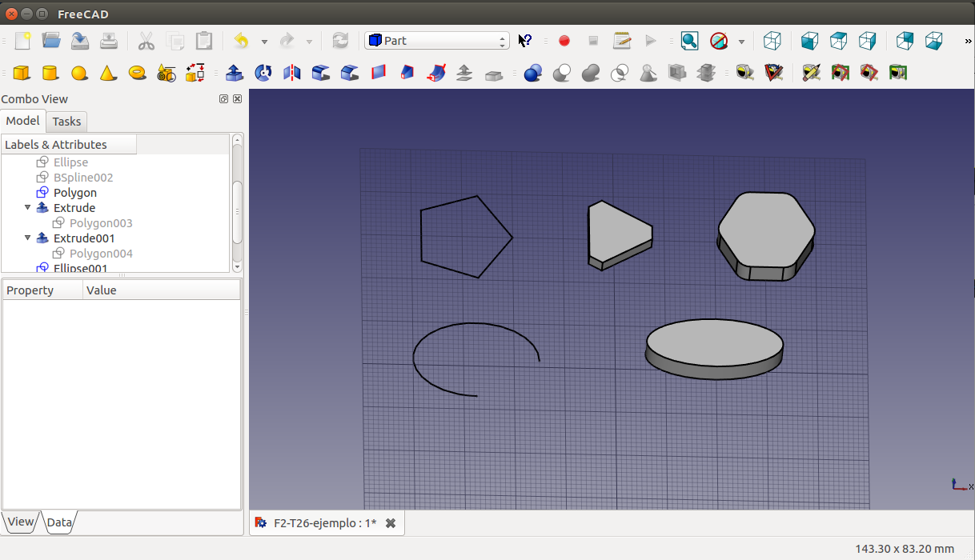This screenshot has width=975, height=560.
Task: Toggle measurement delta icon at toolbar end
Action: pyautogui.click(x=897, y=74)
